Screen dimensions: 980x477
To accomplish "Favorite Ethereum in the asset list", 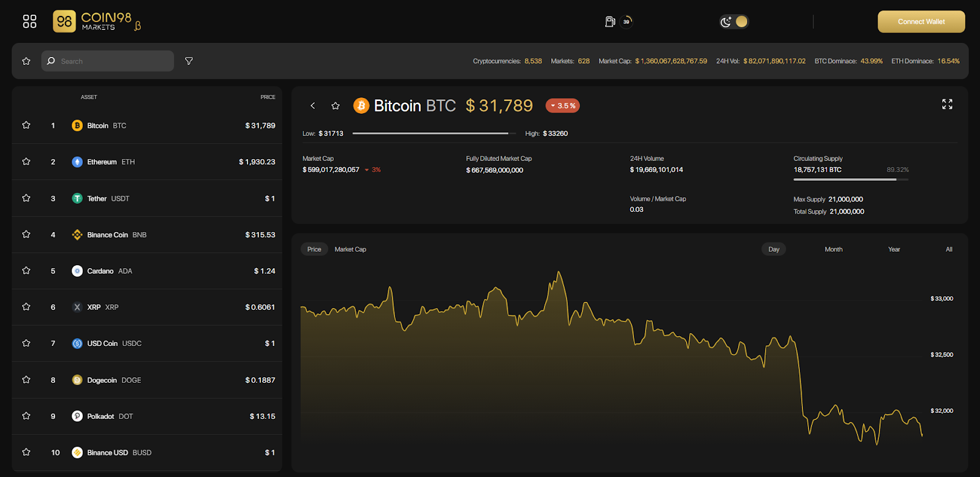I will tap(26, 162).
